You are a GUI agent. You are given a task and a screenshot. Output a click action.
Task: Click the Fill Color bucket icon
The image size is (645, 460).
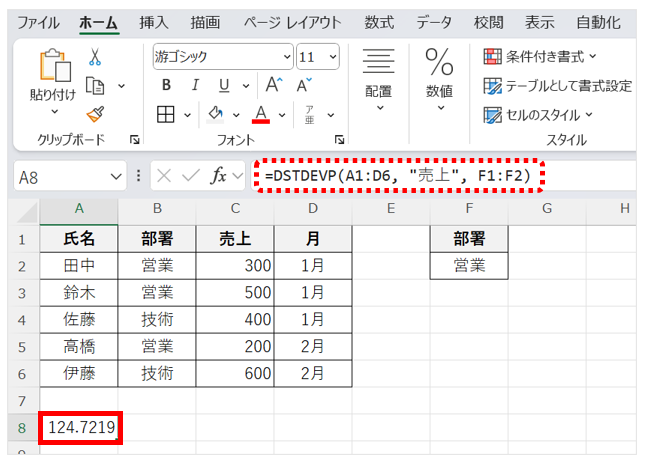pyautogui.click(x=216, y=114)
